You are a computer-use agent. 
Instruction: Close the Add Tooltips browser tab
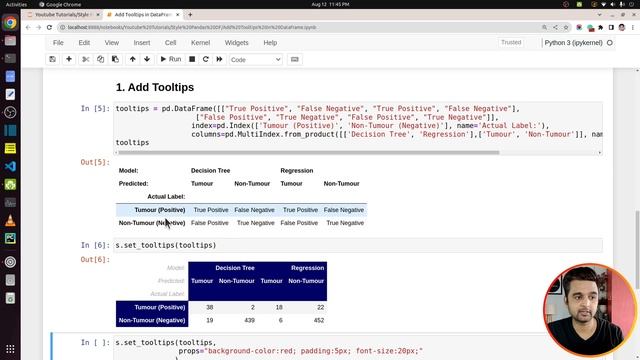pos(178,15)
